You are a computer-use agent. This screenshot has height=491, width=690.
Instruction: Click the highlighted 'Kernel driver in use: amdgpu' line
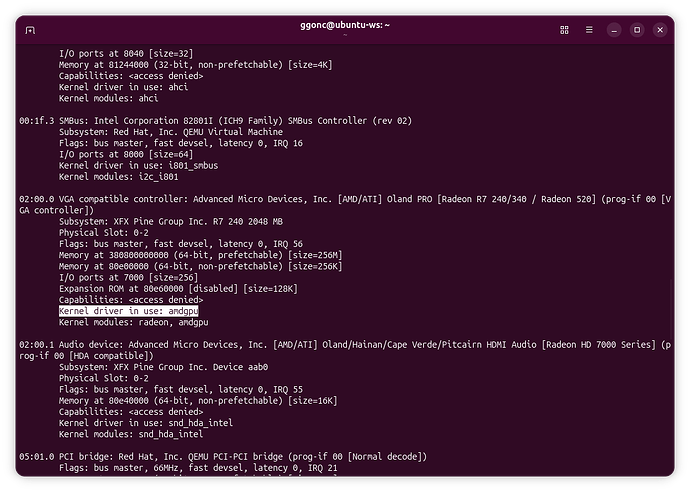(128, 311)
